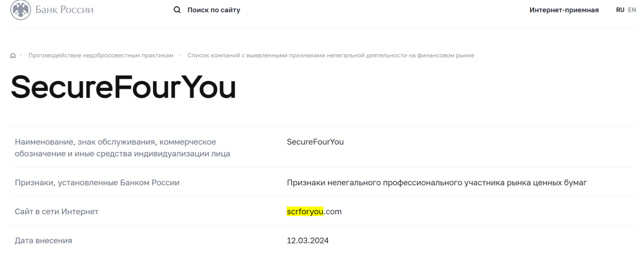Viewport: 644px width, 254px height.
Task: Click the SecureFourYou name value in table
Action: 315,142
